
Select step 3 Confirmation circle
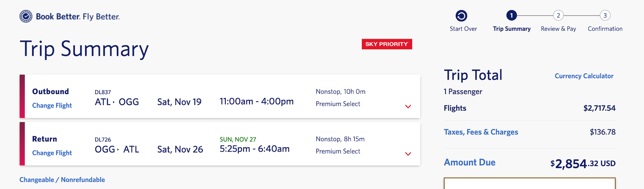tap(605, 16)
